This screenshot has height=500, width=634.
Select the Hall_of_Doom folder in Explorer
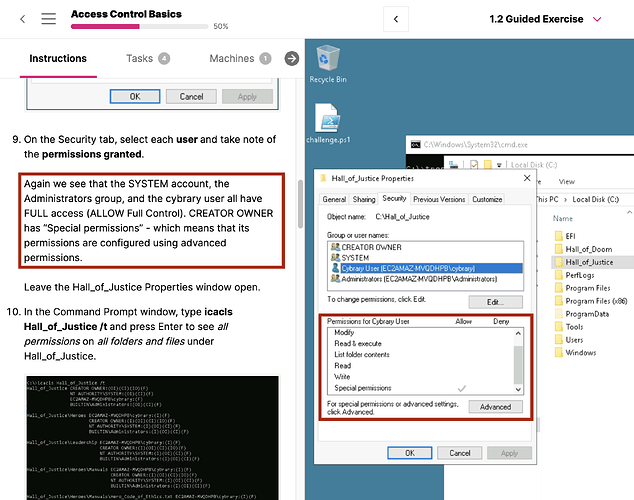click(587, 248)
